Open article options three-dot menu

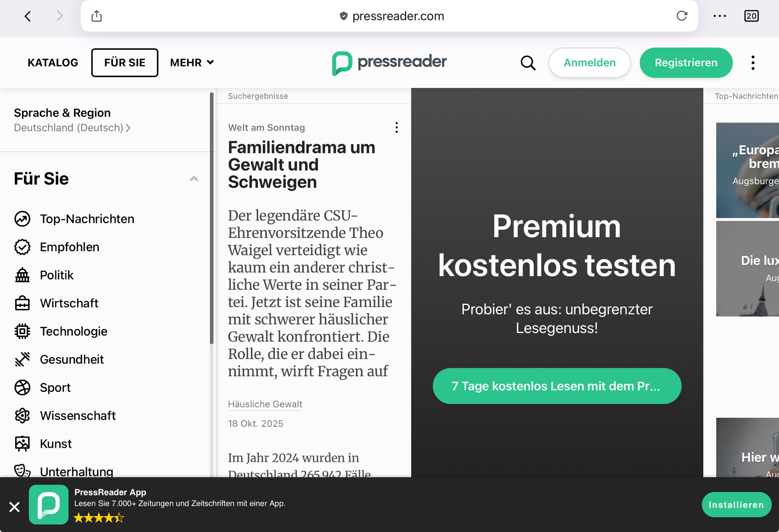pyautogui.click(x=397, y=127)
